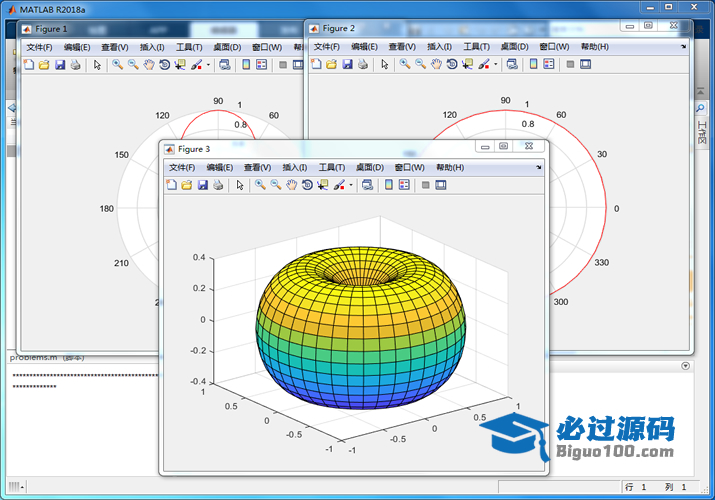Select Data Cursor tool in Figure 3
This screenshot has width=715, height=500.
click(322, 185)
